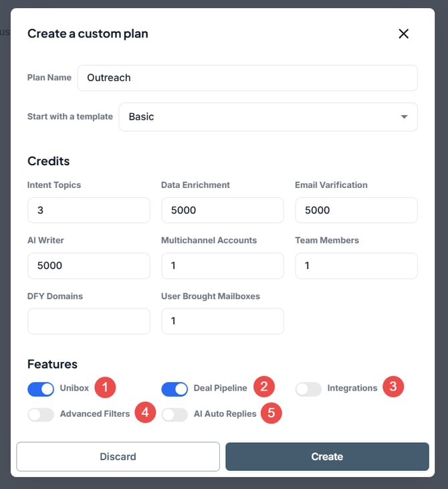Edit the Team Members input
448x489 pixels.
[356, 266]
